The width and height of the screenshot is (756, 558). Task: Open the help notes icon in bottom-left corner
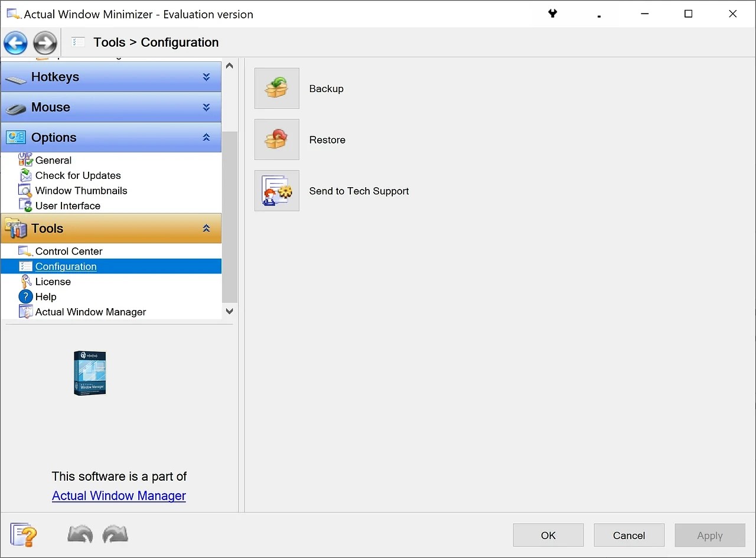tap(24, 534)
